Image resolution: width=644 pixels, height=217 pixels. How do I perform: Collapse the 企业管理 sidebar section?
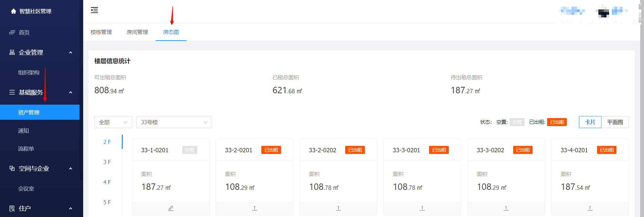[70, 53]
